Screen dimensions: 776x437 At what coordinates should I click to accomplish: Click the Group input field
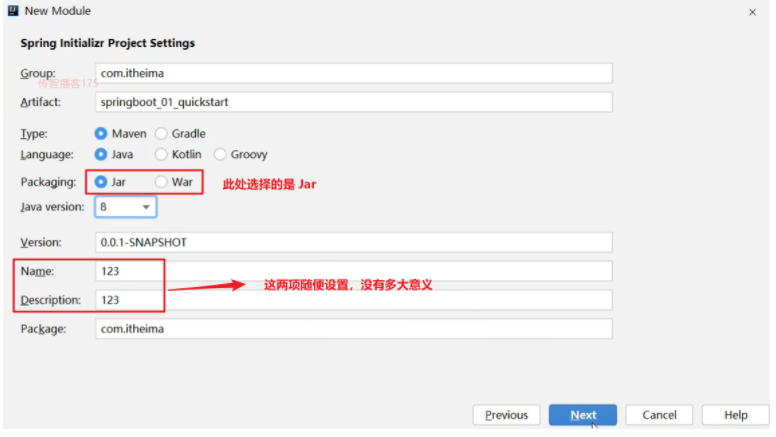point(354,73)
